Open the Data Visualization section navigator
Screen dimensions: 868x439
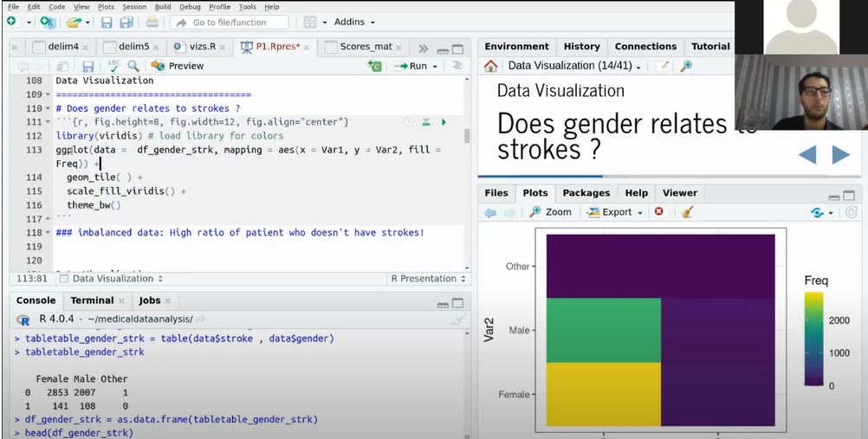pyautogui.click(x=112, y=279)
